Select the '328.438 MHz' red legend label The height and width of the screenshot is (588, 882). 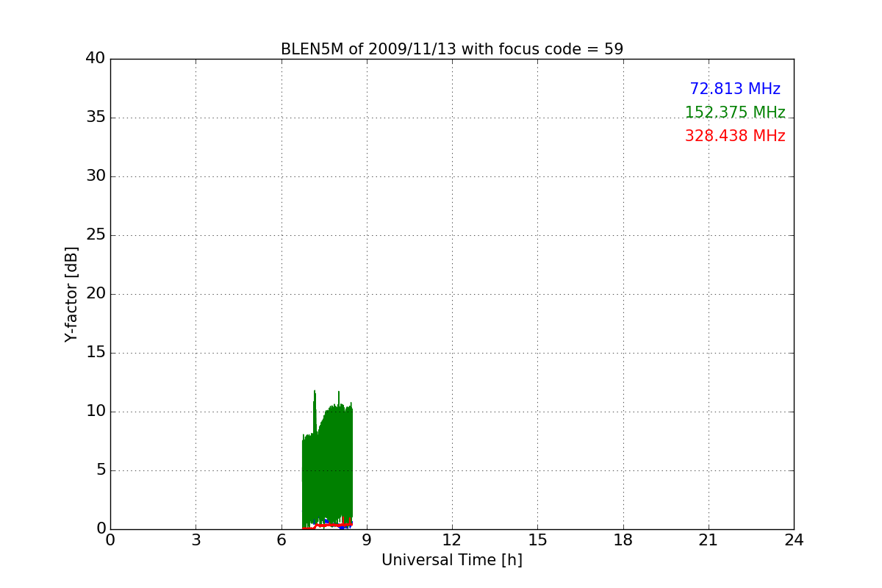coord(735,136)
